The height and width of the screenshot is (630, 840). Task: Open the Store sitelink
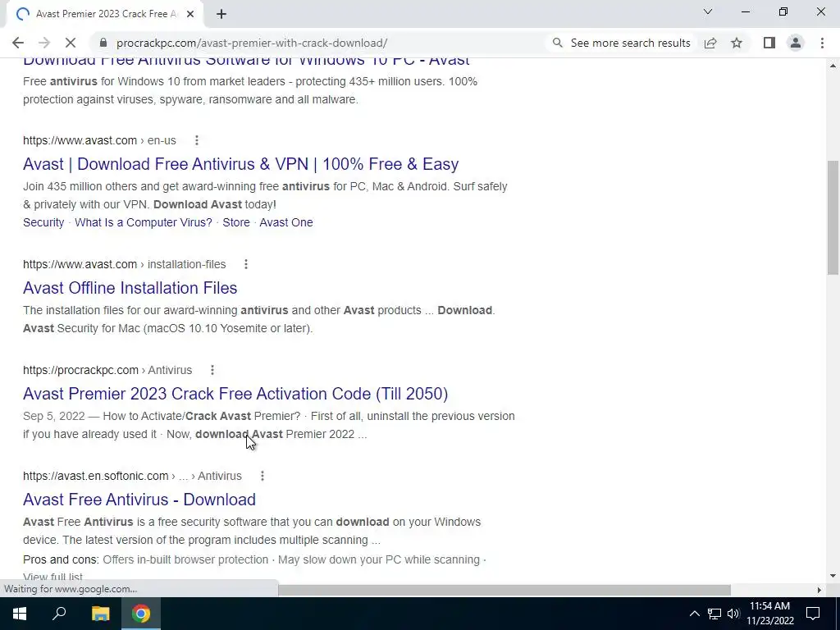(236, 222)
